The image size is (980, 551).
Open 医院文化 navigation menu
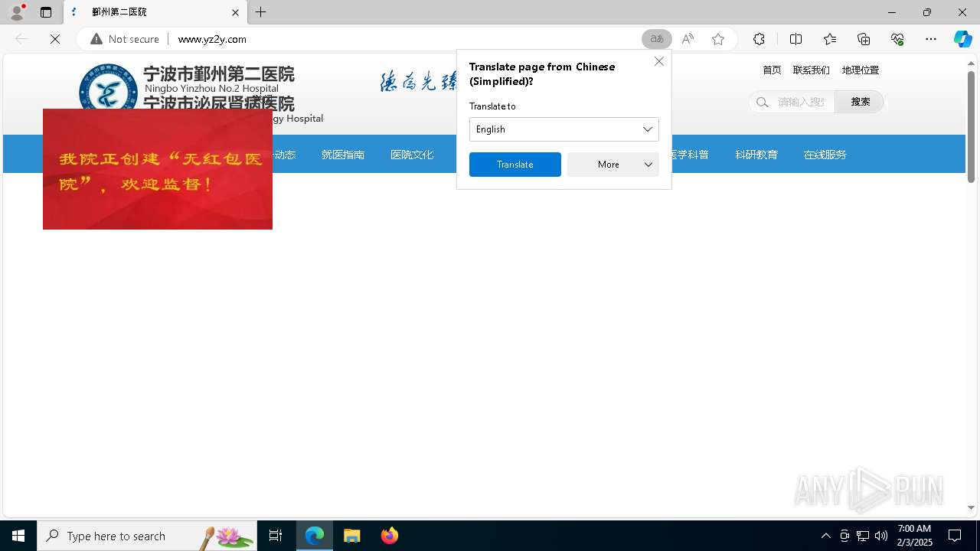pos(412,155)
